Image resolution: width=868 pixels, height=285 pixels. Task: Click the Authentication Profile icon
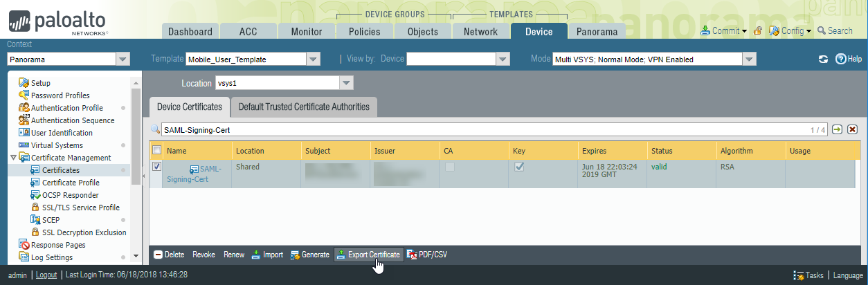(24, 108)
